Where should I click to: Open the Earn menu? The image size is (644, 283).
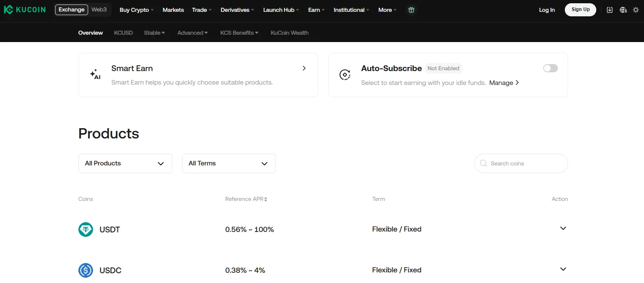(x=316, y=10)
